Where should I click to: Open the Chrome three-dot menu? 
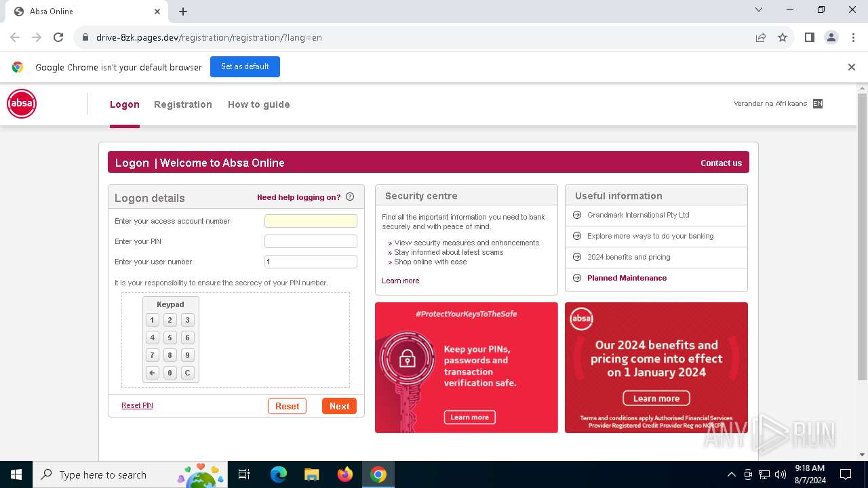pos(853,37)
